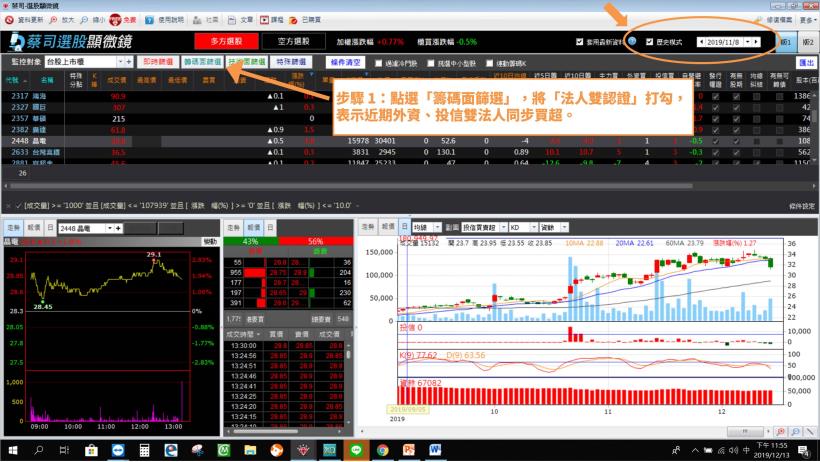Viewport: 820px width, 462px height.
Task: Select stock row 2633 台灣高鐵
Action: tap(410, 152)
